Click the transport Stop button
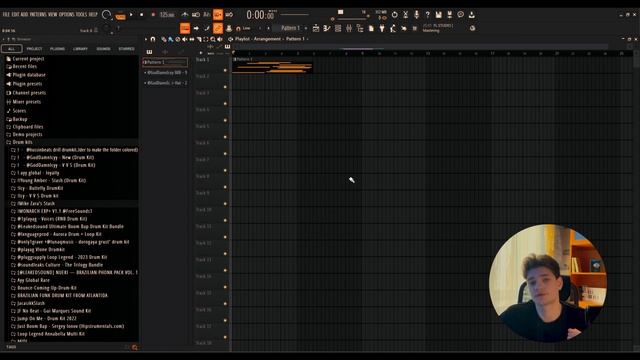The image size is (640, 360). coord(142,15)
